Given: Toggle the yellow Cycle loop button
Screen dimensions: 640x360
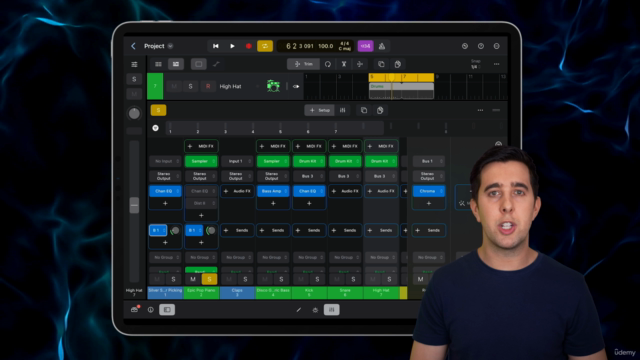Looking at the screenshot, I should pyautogui.click(x=265, y=46).
